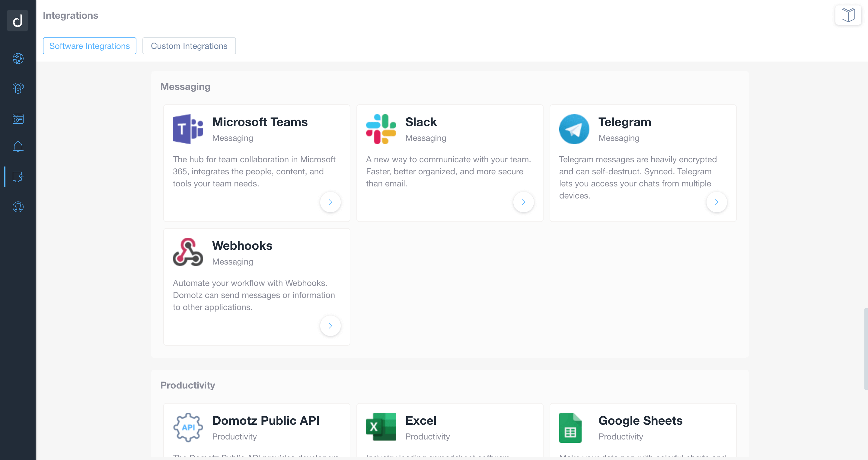The image size is (868, 460).
Task: Open Microsoft Teams card arrow button
Action: 330,202
